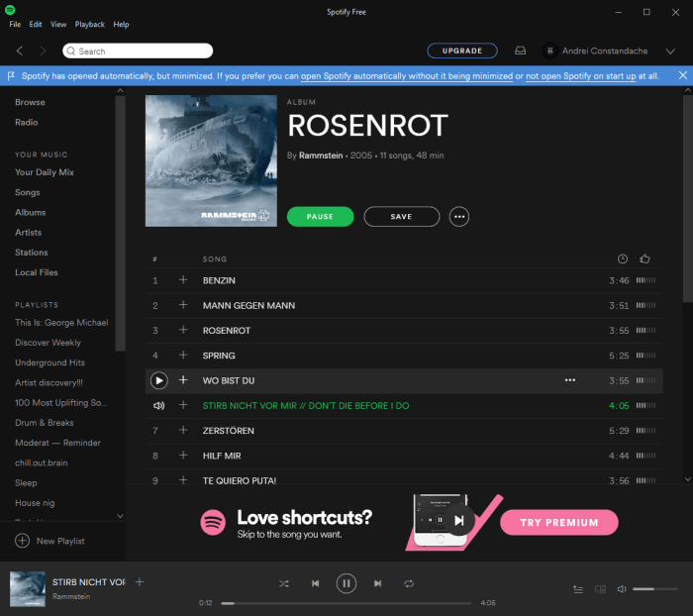Viewport: 693px width, 616px height.
Task: Open the File menu
Action: tap(15, 25)
